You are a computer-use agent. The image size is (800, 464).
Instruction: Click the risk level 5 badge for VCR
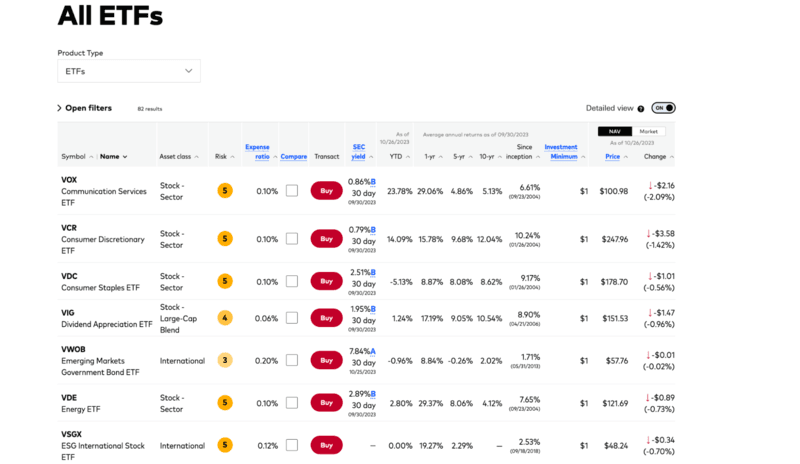click(x=225, y=239)
